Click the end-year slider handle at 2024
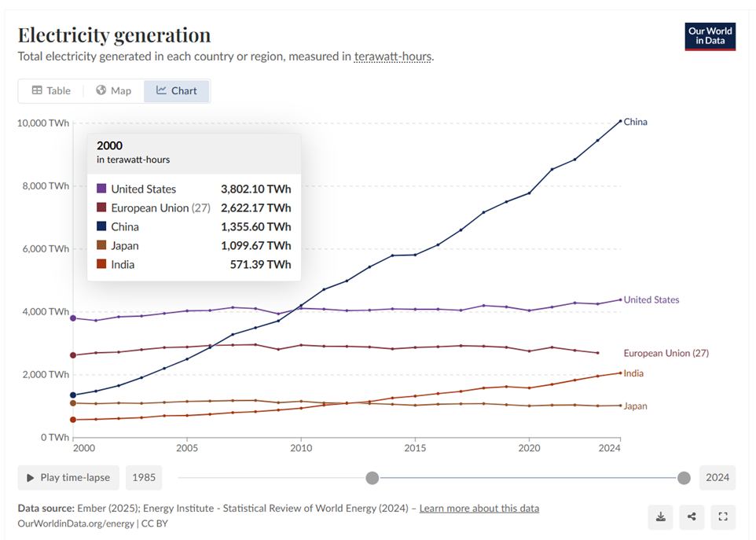Viewport: 756px width, 540px height. click(x=684, y=478)
